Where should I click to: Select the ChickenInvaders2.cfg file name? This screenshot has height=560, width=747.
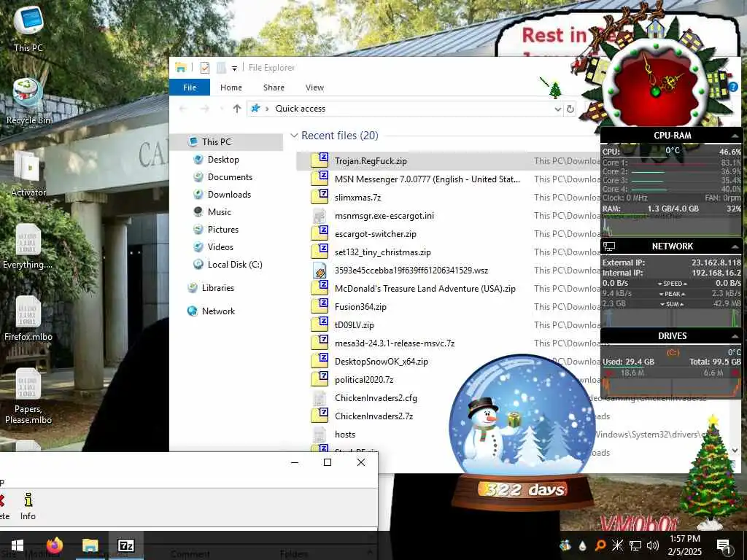(x=376, y=397)
